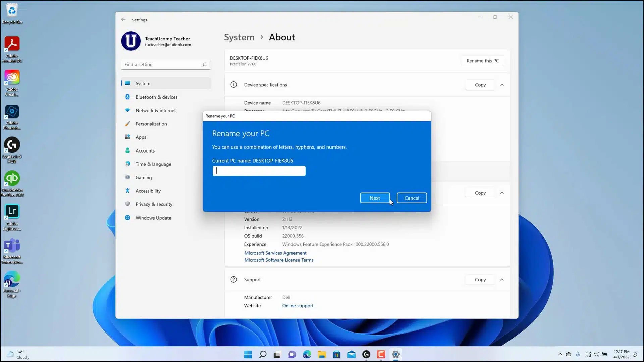Select Accessibility settings
Screen dimensions: 644x362
(148, 191)
